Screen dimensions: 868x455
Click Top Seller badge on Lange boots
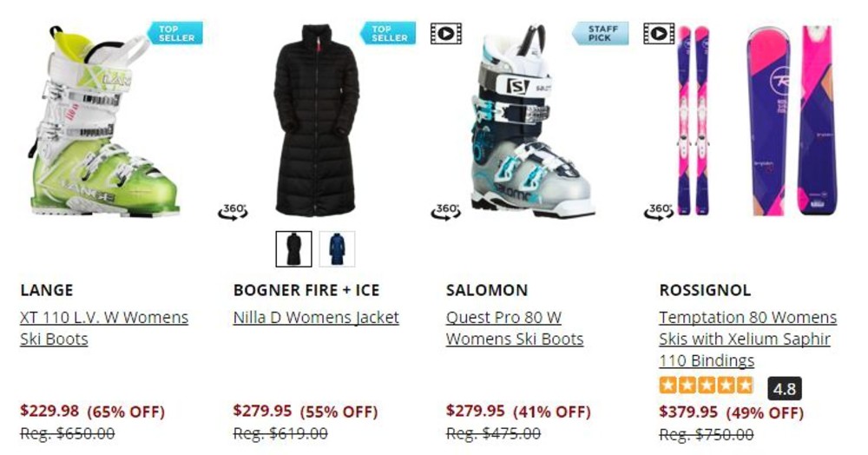coord(175,33)
